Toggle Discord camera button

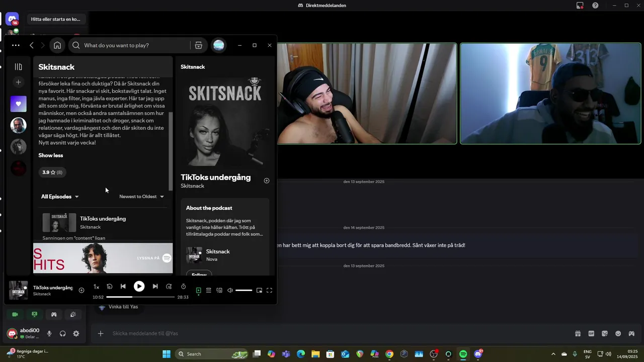pyautogui.click(x=15, y=314)
